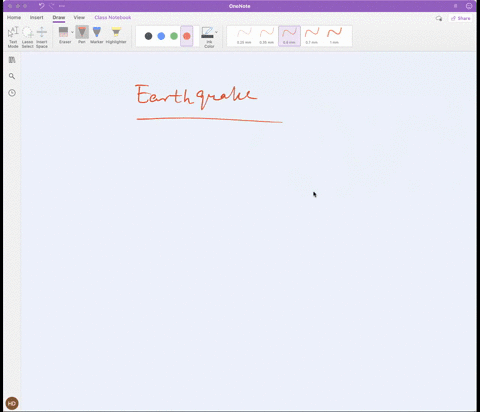Open the search magnifier in sidebar
Viewport: 480px width, 412px height.
click(12, 76)
